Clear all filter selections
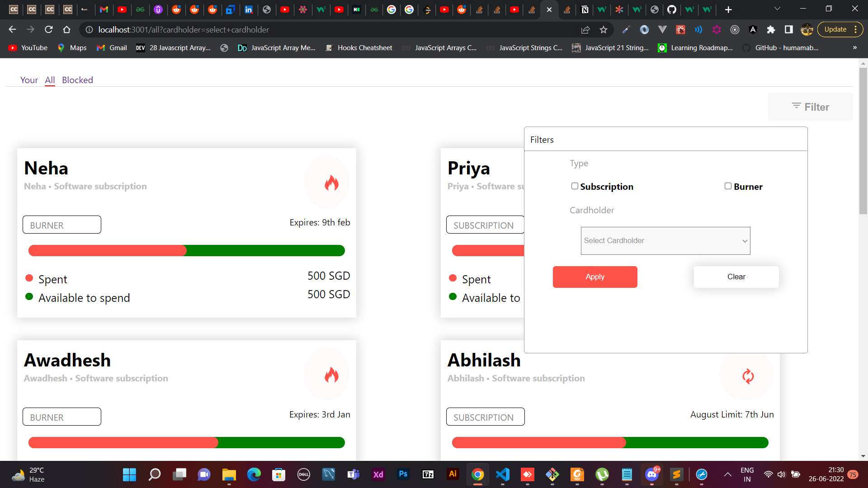Screen dimensions: 868x488 736,277
